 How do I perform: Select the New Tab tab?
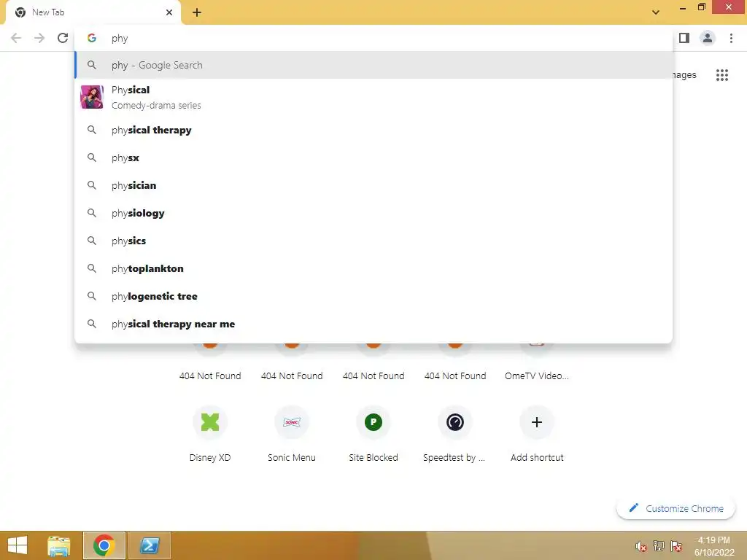93,13
